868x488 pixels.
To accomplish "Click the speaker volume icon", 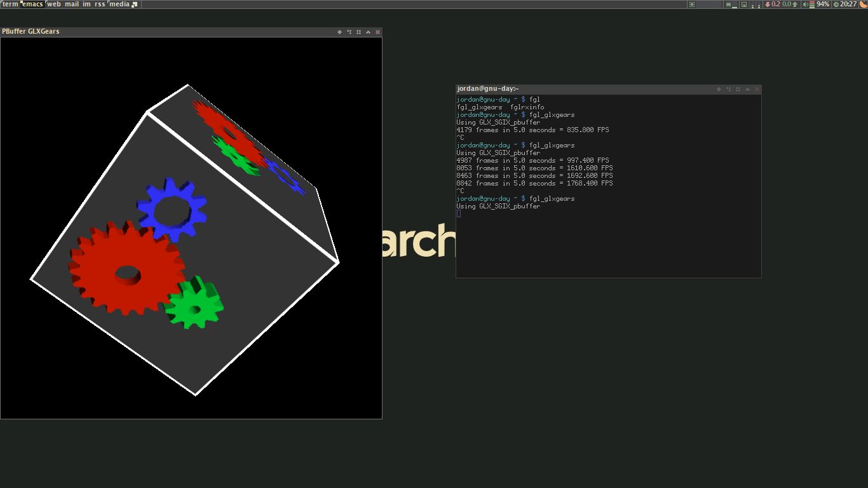I will click(x=806, y=4).
